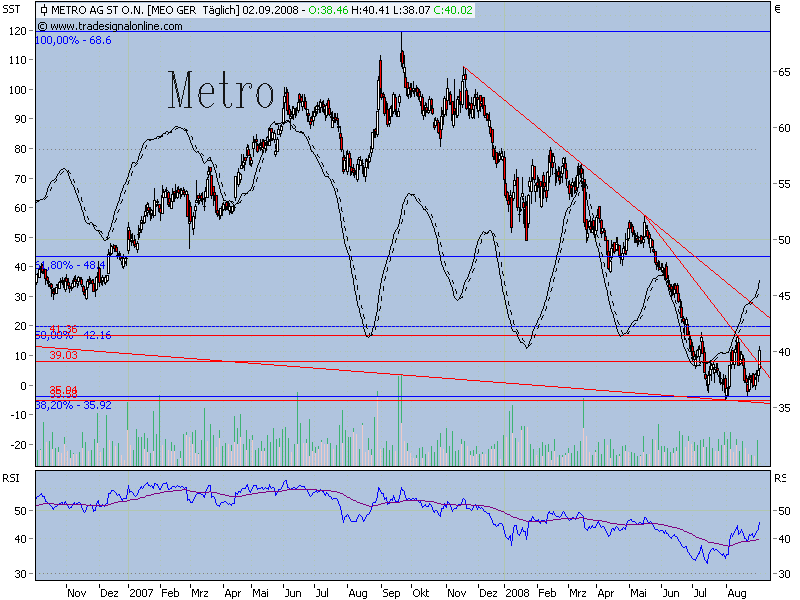Click the green open value O:38.46
800x600 pixels.
click(329, 10)
